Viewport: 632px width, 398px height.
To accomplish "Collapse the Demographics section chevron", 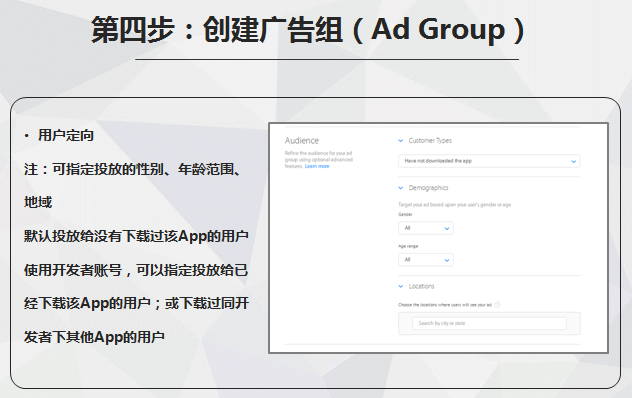I will 401,188.
